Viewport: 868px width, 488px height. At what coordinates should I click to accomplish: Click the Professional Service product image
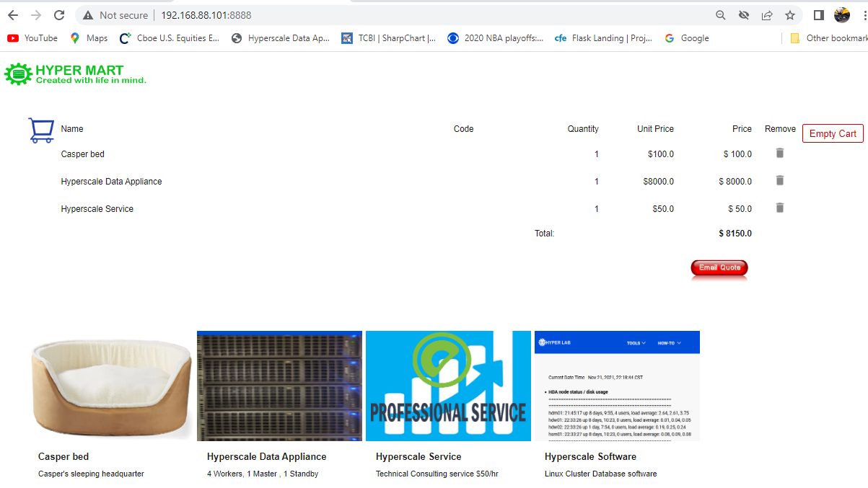[x=448, y=386]
